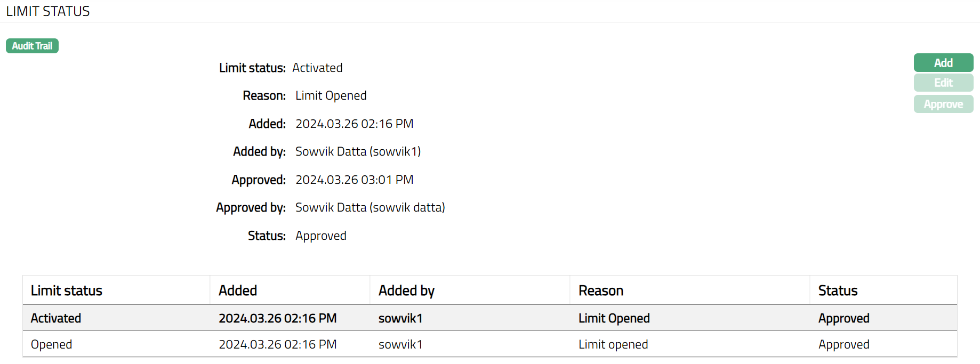Click the Approve button
980x364 pixels.
[x=943, y=104]
